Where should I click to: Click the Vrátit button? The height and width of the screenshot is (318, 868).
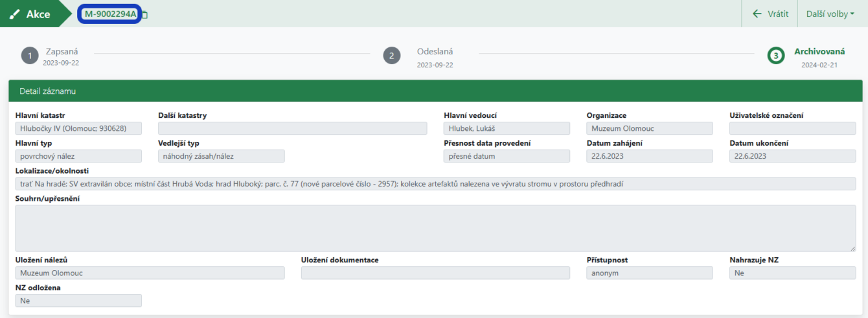tap(771, 14)
